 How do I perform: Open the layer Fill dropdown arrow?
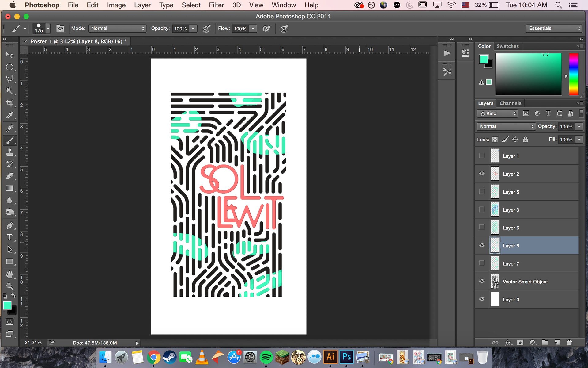579,140
